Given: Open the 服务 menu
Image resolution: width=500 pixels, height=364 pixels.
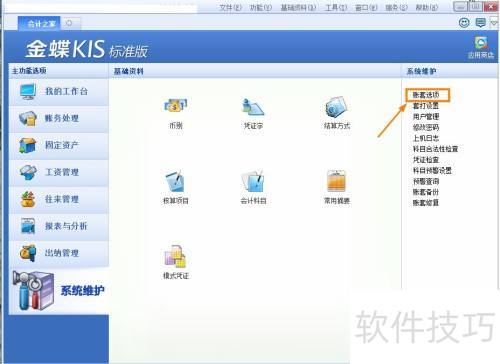Looking at the screenshot, I should [396, 7].
